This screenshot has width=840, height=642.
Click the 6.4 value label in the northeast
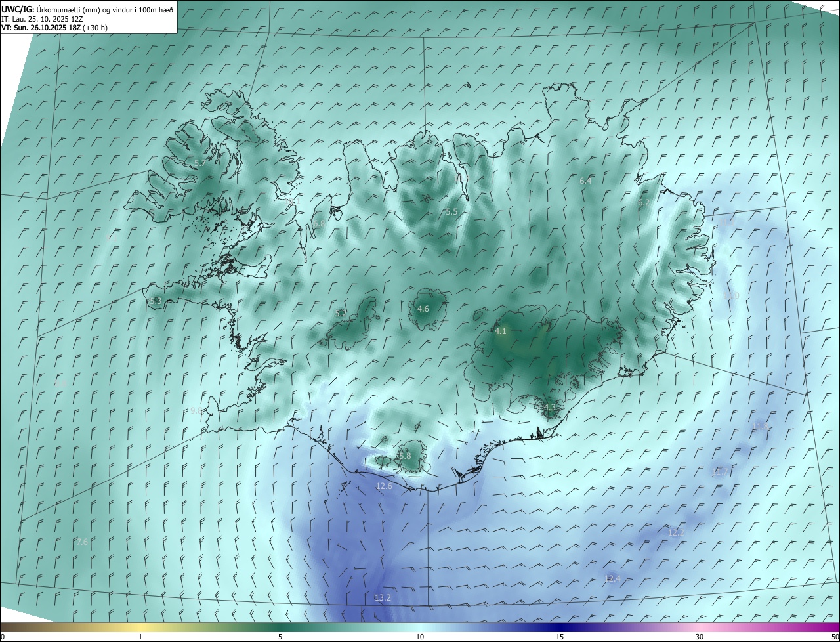click(585, 181)
